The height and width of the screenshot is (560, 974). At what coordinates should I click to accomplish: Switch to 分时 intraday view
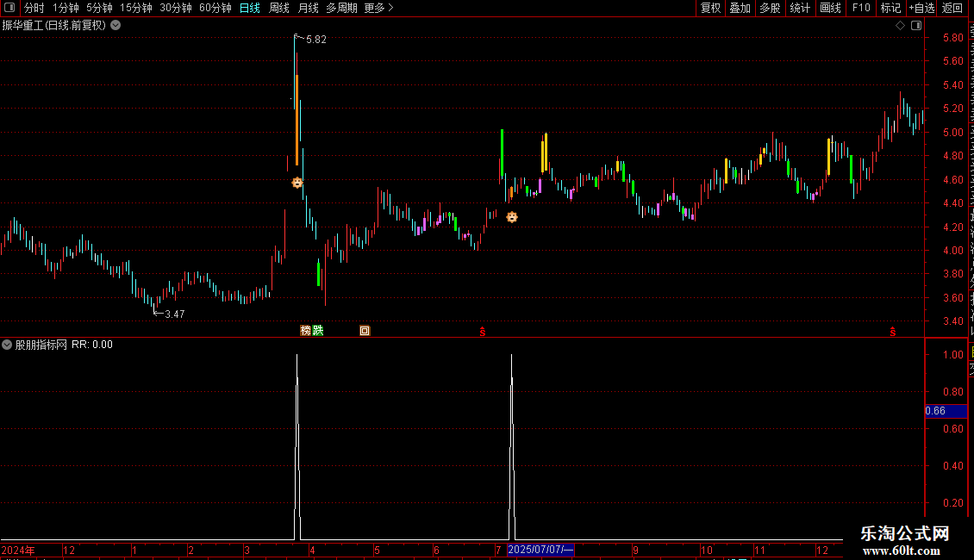click(x=34, y=8)
